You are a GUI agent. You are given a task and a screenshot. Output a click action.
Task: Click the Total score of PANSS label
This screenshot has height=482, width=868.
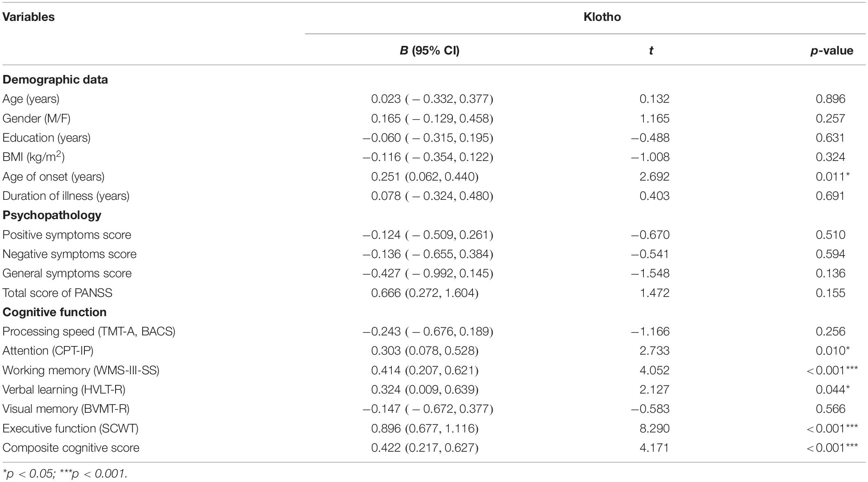click(x=57, y=293)
